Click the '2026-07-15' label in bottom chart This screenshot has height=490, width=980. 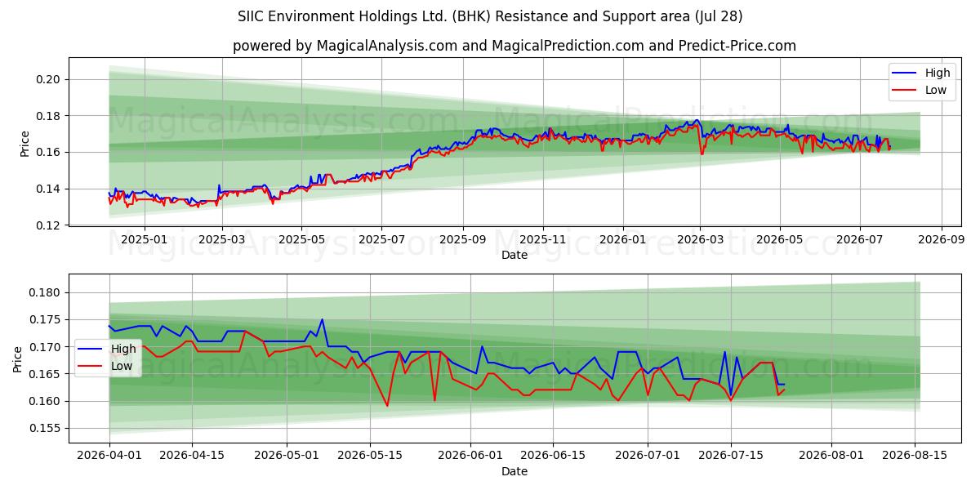click(x=729, y=457)
